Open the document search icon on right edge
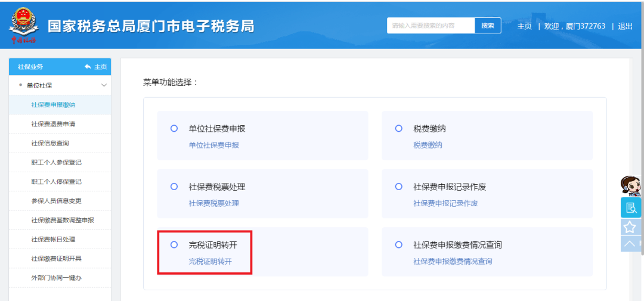 (x=631, y=208)
